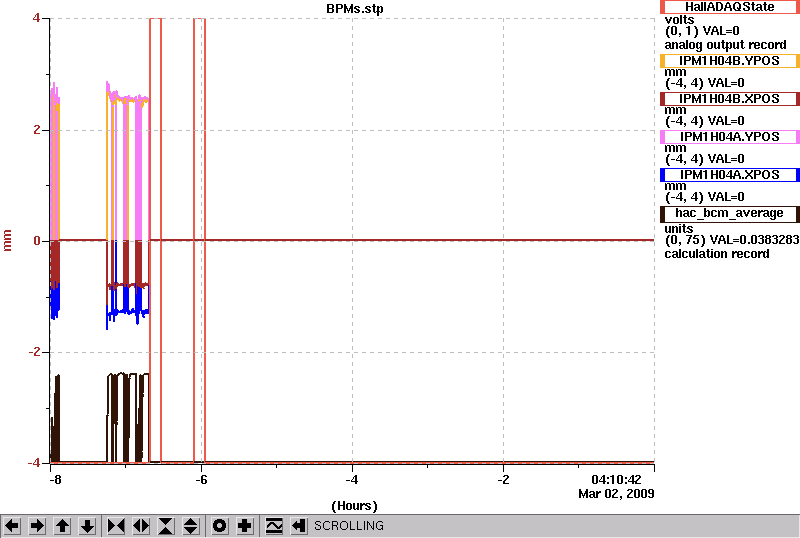
Task: Click the Mar 02, 2009 date label
Action: click(x=616, y=494)
